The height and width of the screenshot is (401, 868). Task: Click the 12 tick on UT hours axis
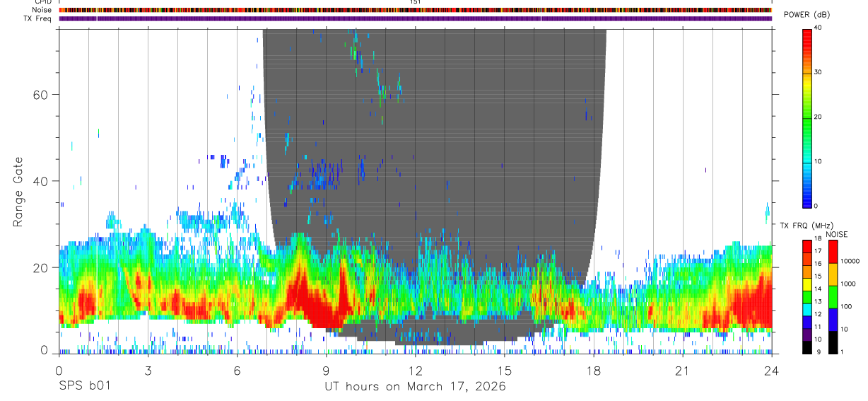click(x=415, y=371)
